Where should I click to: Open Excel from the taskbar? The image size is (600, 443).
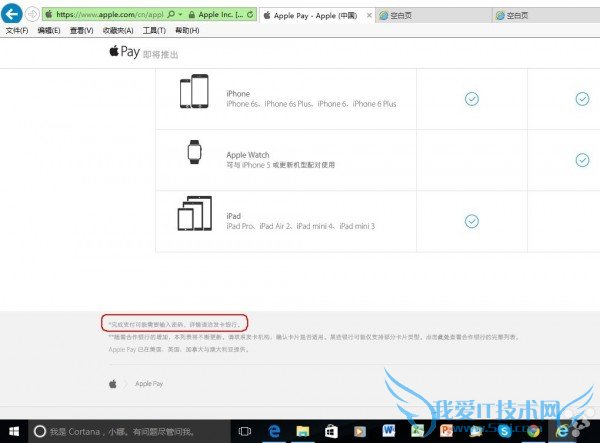click(417, 432)
